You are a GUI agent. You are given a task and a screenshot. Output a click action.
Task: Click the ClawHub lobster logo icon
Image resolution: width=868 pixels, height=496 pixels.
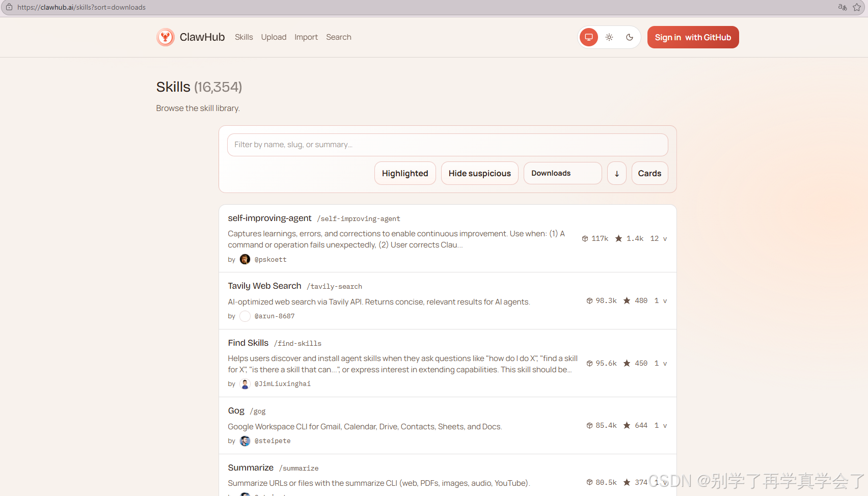coord(166,37)
